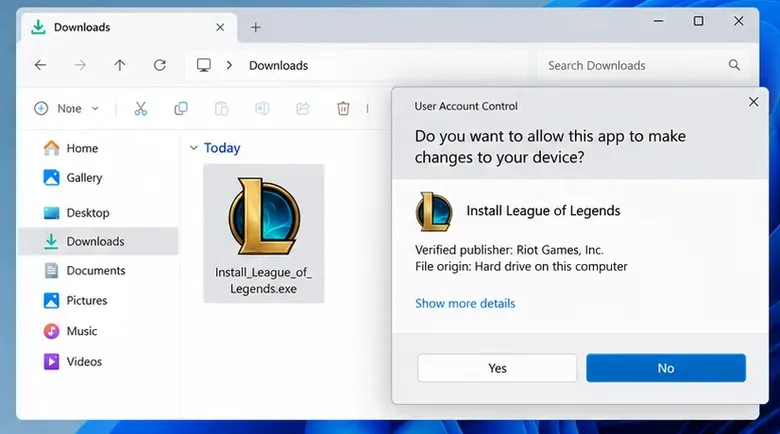Click the Delete trash icon
This screenshot has width=780, height=434.
343,108
